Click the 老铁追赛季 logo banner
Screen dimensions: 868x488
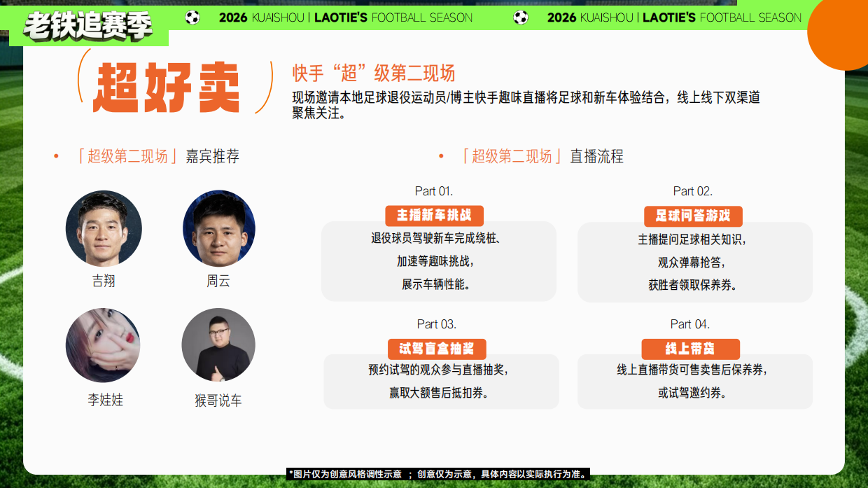[89, 27]
